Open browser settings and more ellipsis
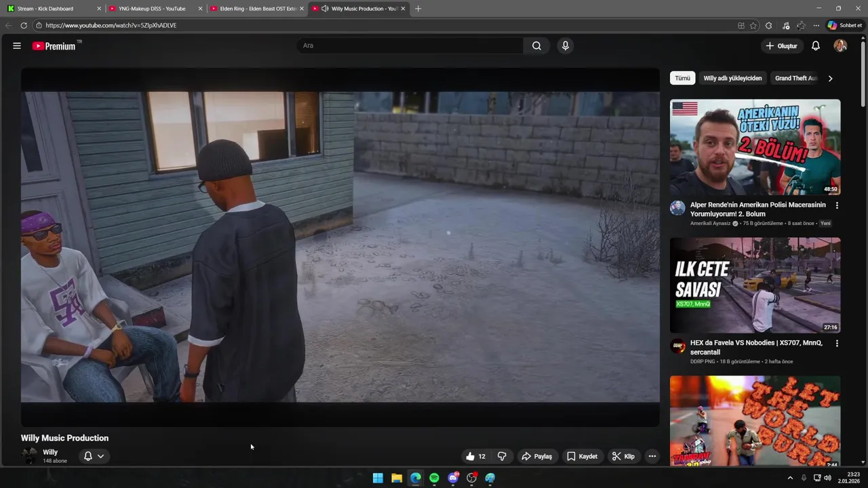Image resolution: width=868 pixels, height=488 pixels. tap(816, 26)
